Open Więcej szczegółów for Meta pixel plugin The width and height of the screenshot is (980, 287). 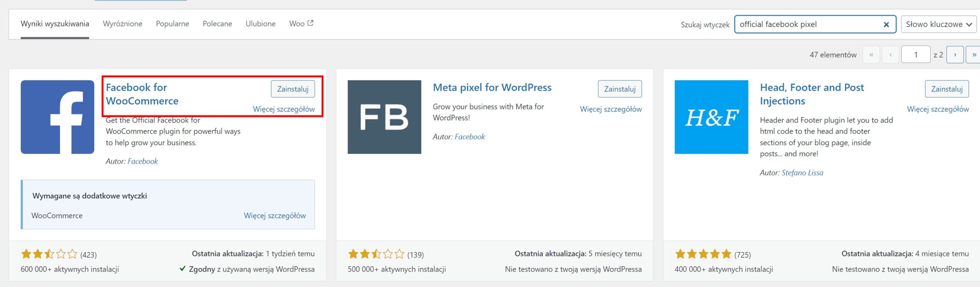(611, 109)
